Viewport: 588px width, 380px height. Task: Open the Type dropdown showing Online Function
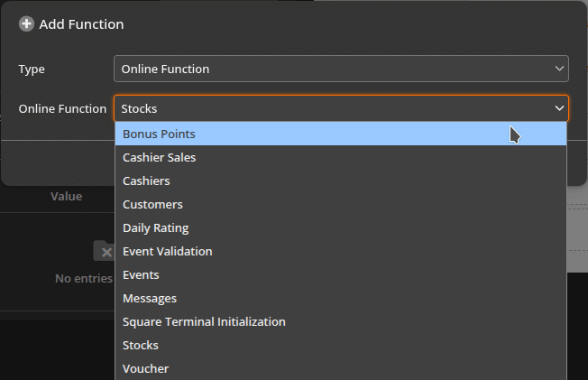point(341,69)
